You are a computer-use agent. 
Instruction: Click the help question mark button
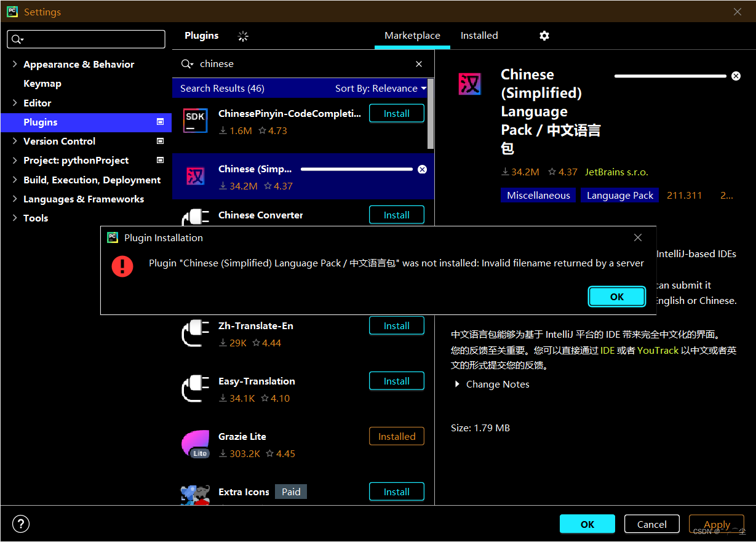pyautogui.click(x=21, y=524)
